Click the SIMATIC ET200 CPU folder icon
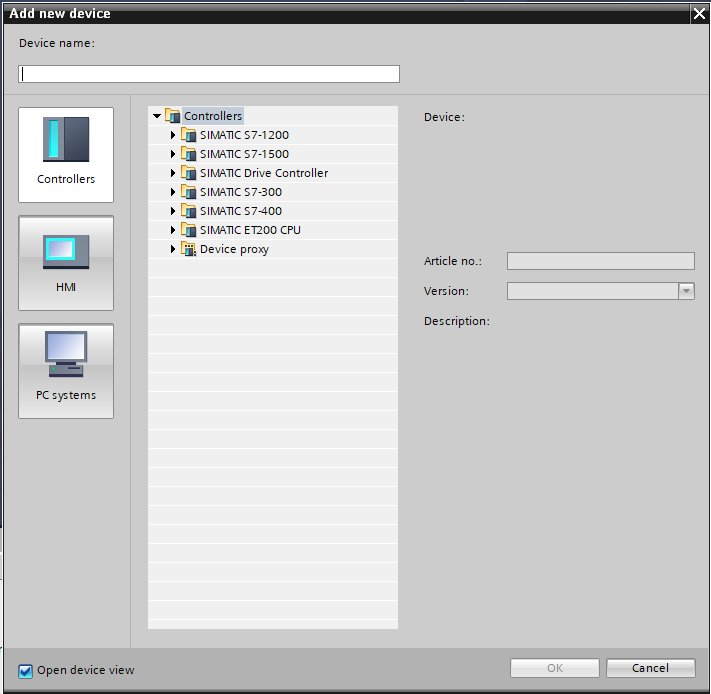Image resolution: width=711 pixels, height=694 pixels. point(189,230)
